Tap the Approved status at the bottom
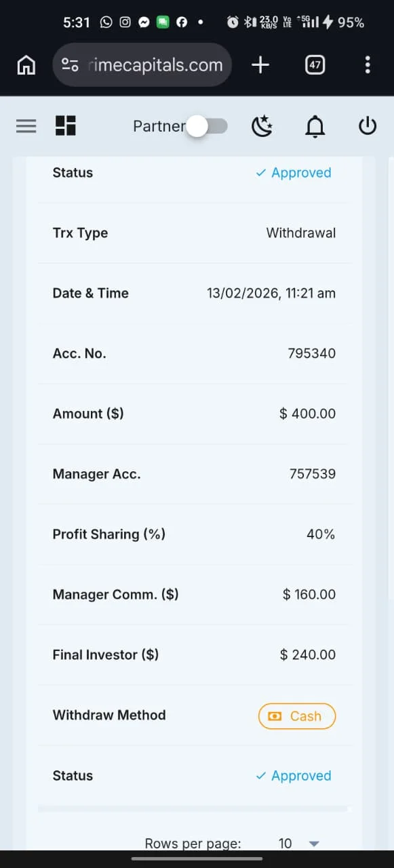394x868 pixels. [x=294, y=776]
